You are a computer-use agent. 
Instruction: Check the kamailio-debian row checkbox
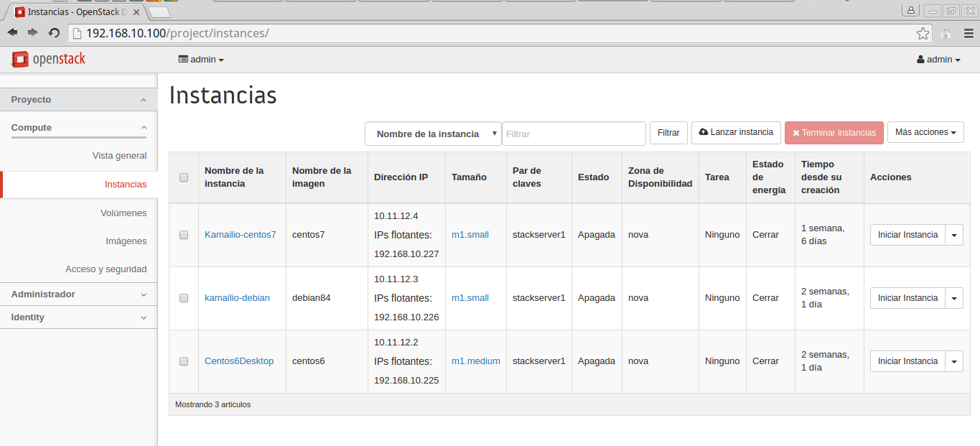pyautogui.click(x=184, y=298)
